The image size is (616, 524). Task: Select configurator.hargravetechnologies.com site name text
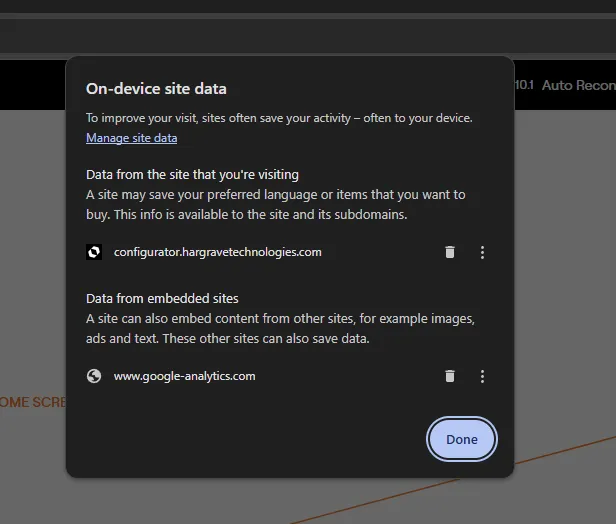coord(218,252)
